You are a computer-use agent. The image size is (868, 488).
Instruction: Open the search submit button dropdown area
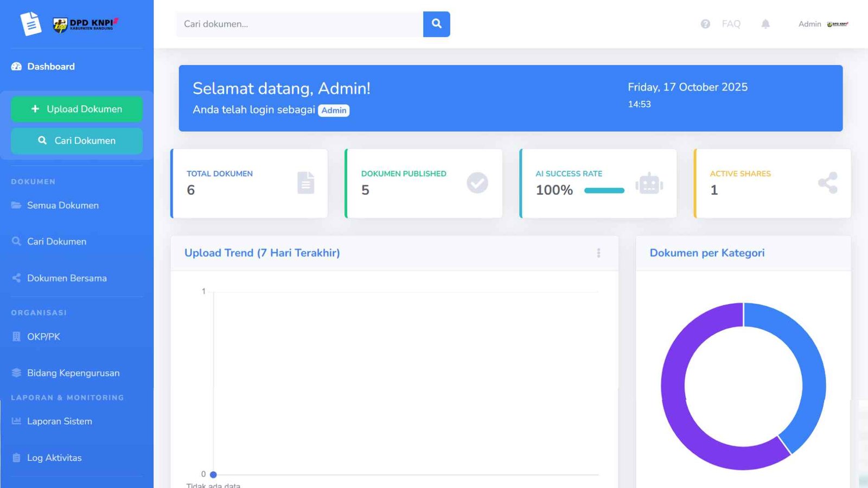coord(437,24)
